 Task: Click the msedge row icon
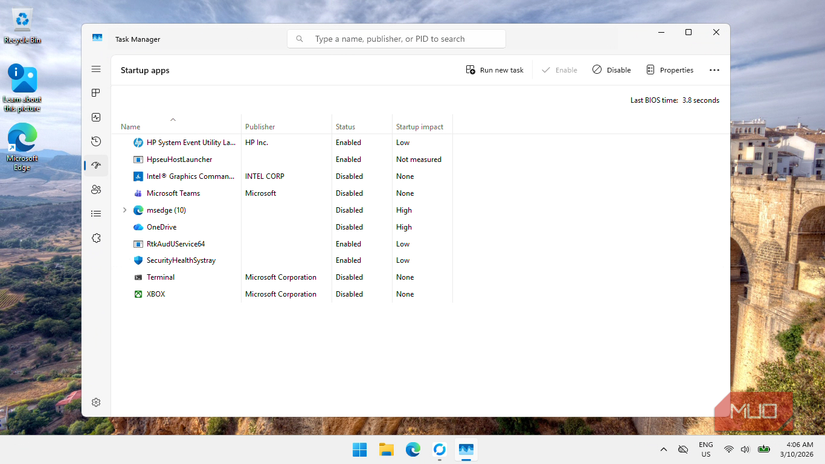138,210
